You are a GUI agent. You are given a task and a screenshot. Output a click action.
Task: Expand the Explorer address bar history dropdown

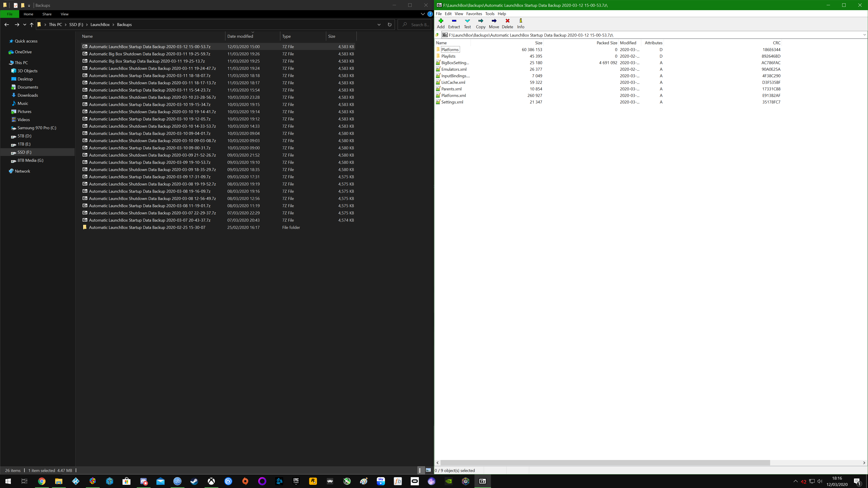379,25
